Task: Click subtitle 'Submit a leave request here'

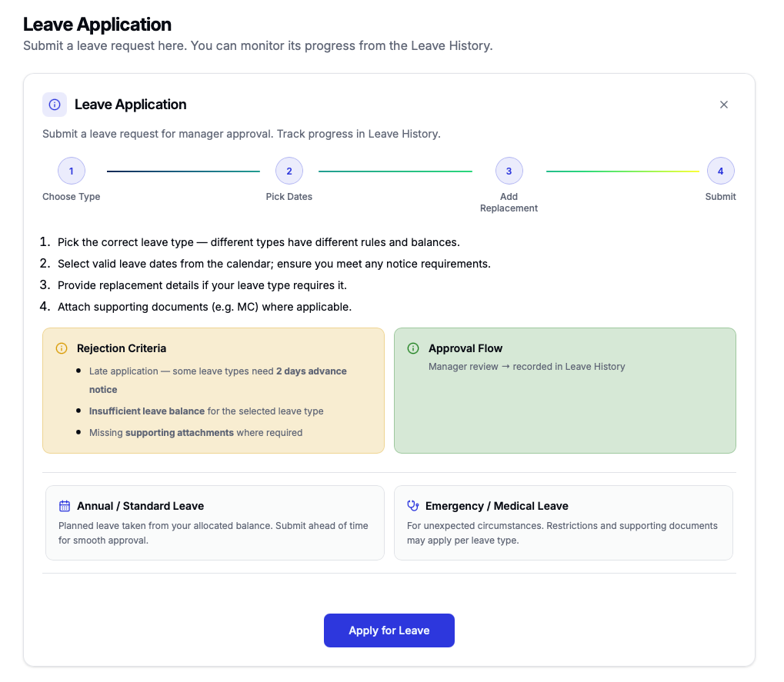Action: pos(258,46)
